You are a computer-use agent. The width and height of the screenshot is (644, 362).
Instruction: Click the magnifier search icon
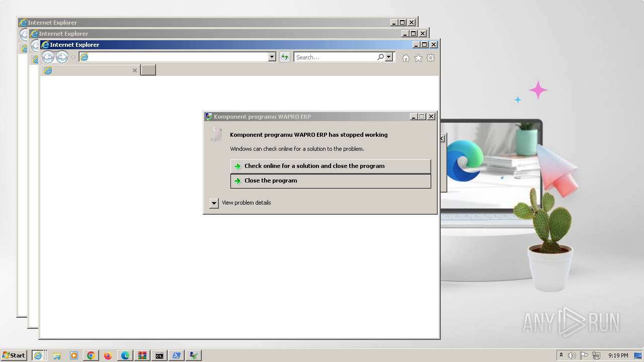380,57
